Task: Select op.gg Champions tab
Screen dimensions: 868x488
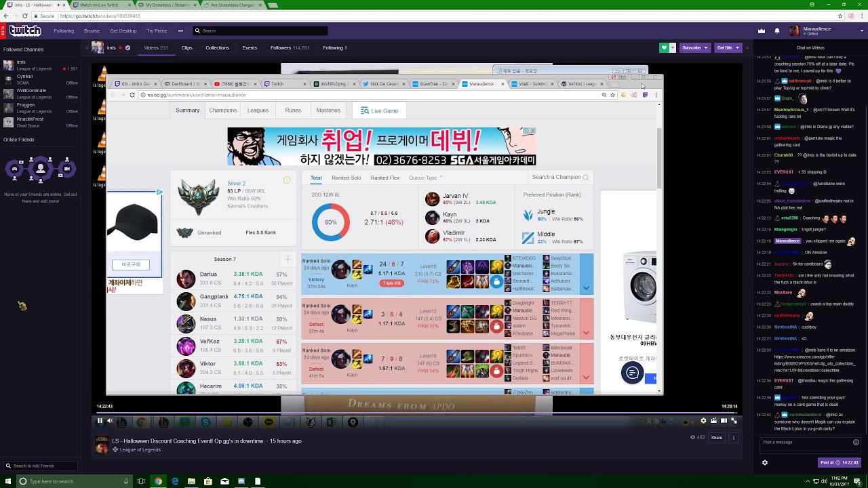Action: (223, 110)
